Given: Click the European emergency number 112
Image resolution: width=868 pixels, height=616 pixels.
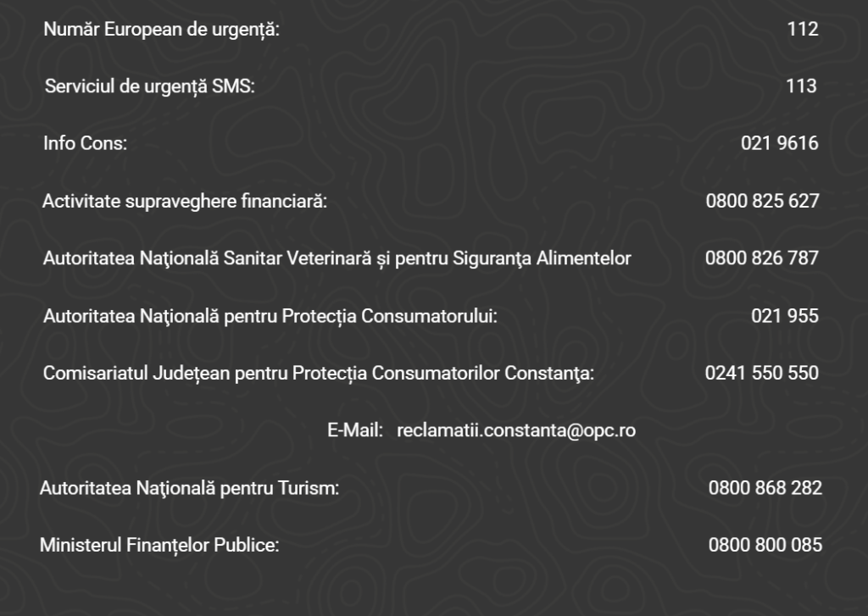Looking at the screenshot, I should [x=802, y=30].
